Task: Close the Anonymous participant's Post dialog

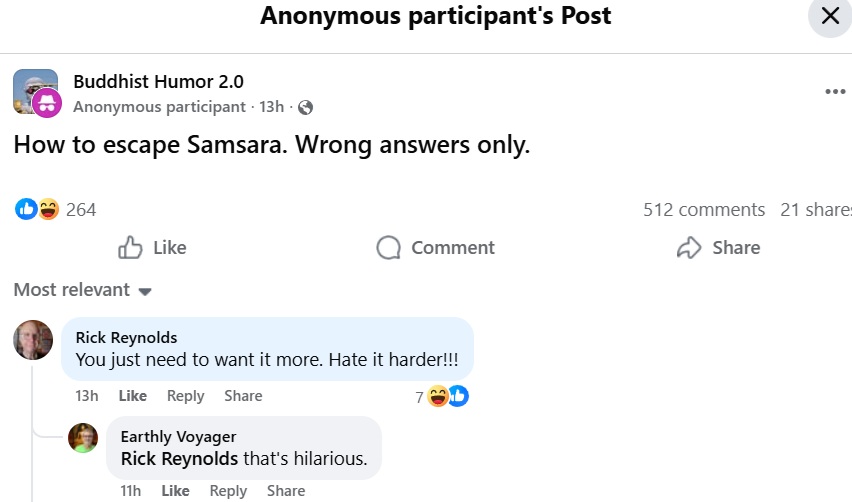Action: pyautogui.click(x=829, y=16)
